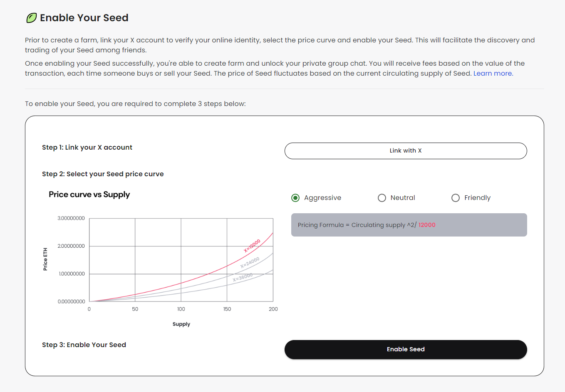Click the Step 1: Link your X account label
The image size is (565, 392).
87,148
